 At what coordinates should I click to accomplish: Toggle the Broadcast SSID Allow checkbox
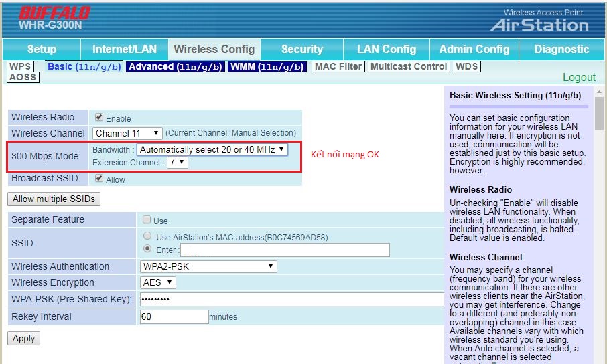99,178
